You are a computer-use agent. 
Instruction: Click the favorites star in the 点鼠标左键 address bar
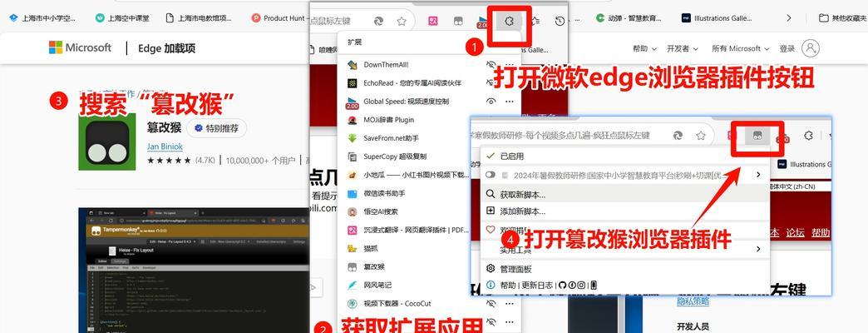402,21
